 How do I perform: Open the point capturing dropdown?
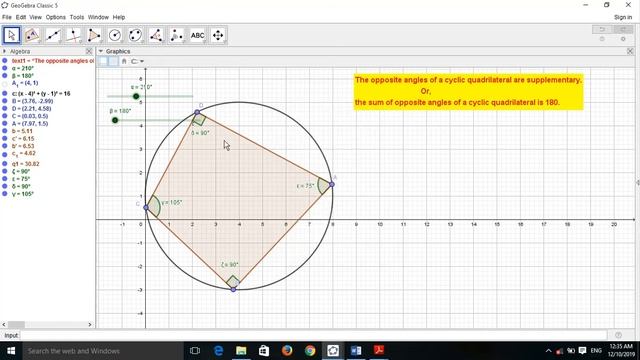pyautogui.click(x=137, y=62)
